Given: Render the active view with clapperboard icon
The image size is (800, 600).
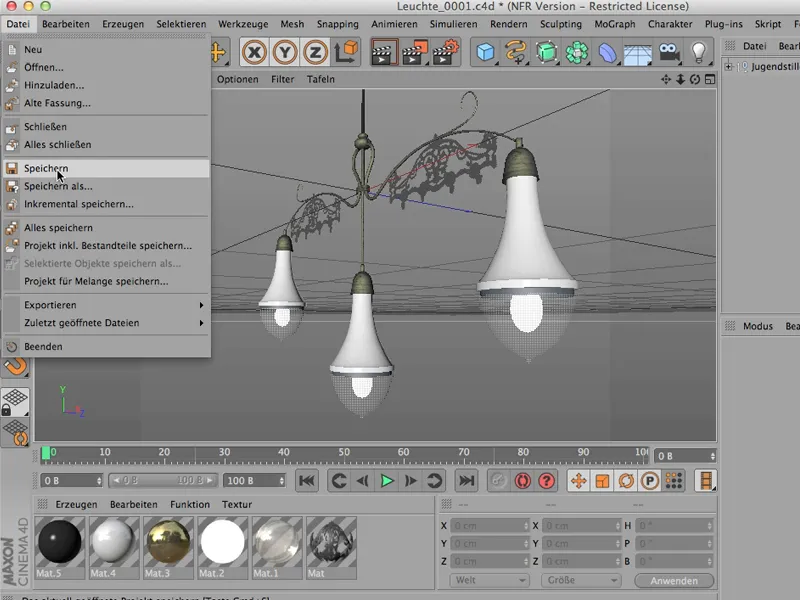Looking at the screenshot, I should click(x=384, y=52).
